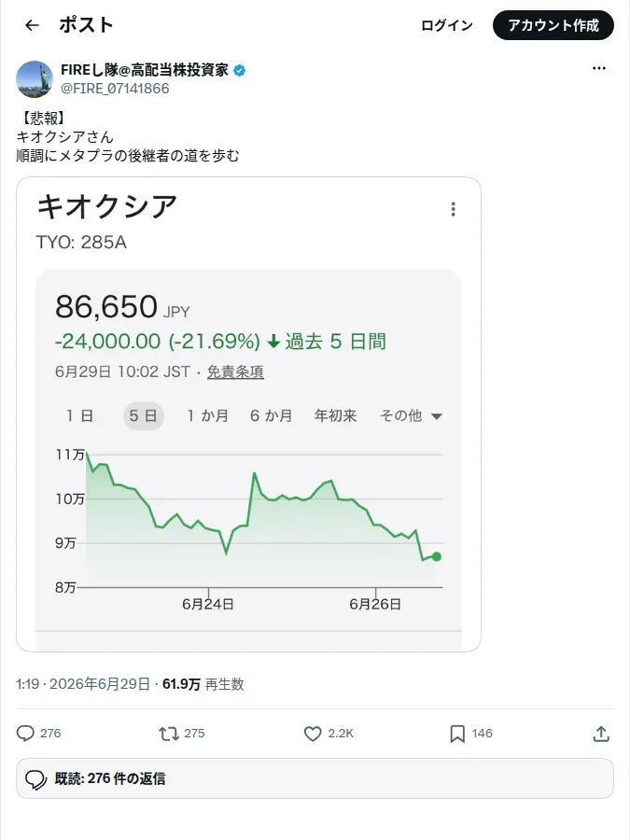The height and width of the screenshot is (840, 630).
Task: Select the 1日 chart range
Action: [x=79, y=415]
